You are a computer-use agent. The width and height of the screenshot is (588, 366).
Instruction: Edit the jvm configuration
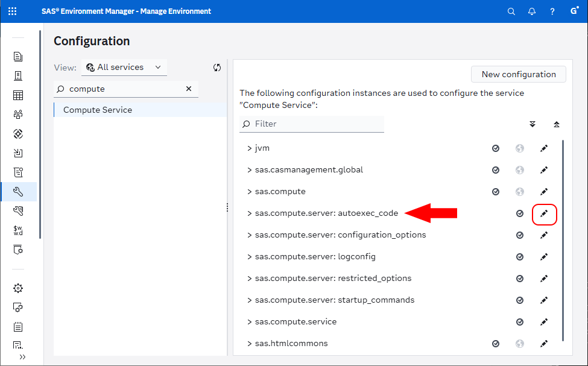click(544, 148)
